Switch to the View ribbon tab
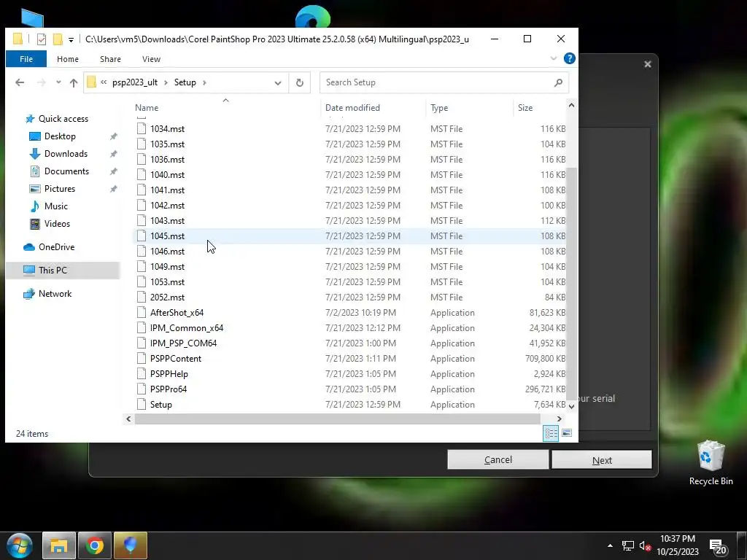This screenshot has height=560, width=747. pos(151,59)
